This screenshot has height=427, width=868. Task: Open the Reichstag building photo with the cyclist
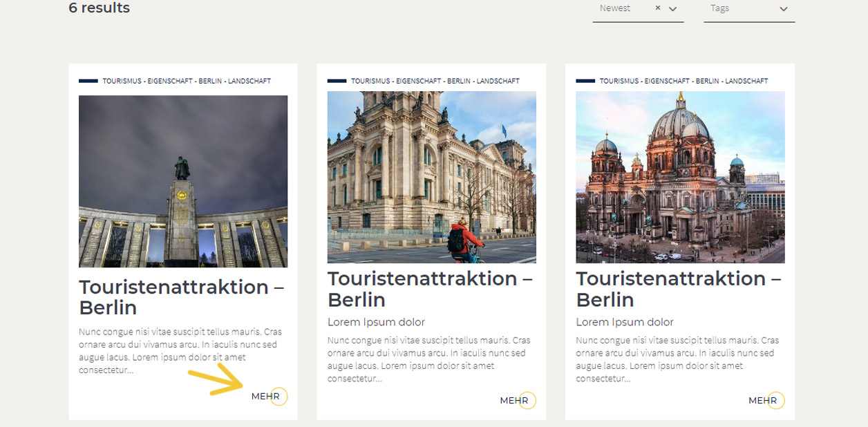click(x=431, y=177)
